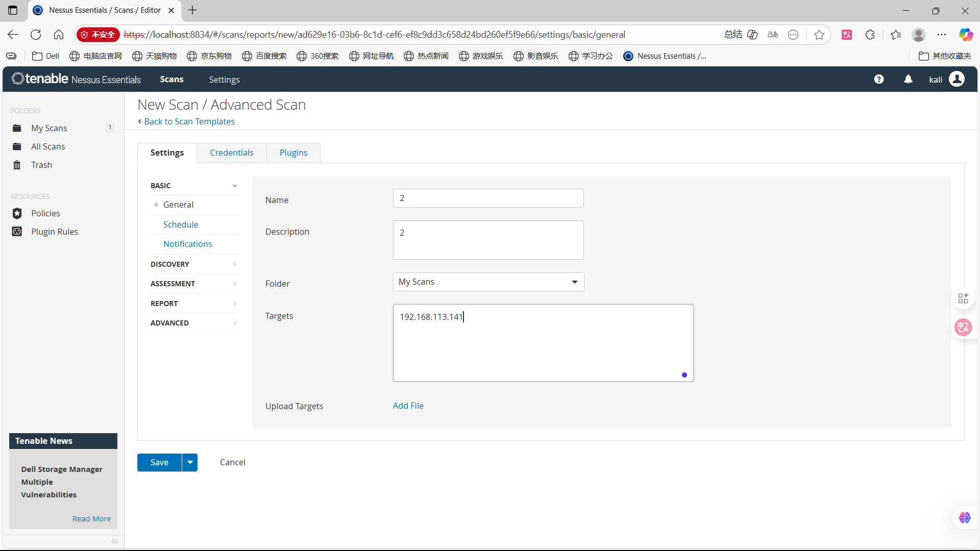Click inside the scan Name field

[x=488, y=198]
